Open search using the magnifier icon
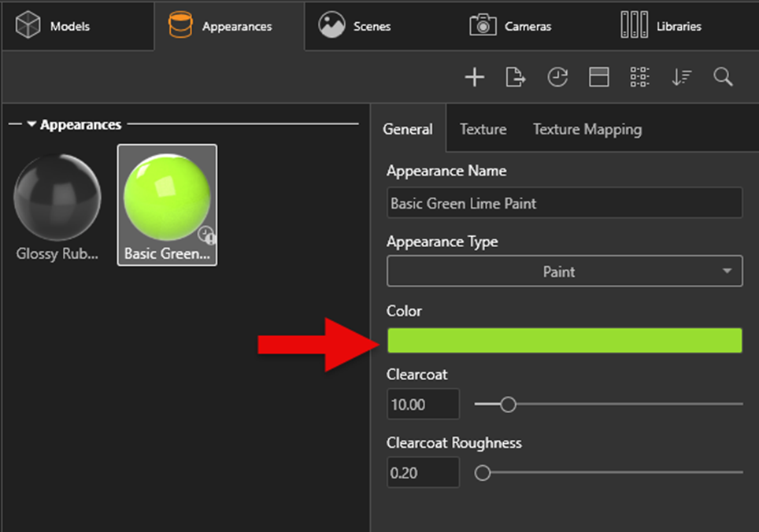 (x=723, y=77)
